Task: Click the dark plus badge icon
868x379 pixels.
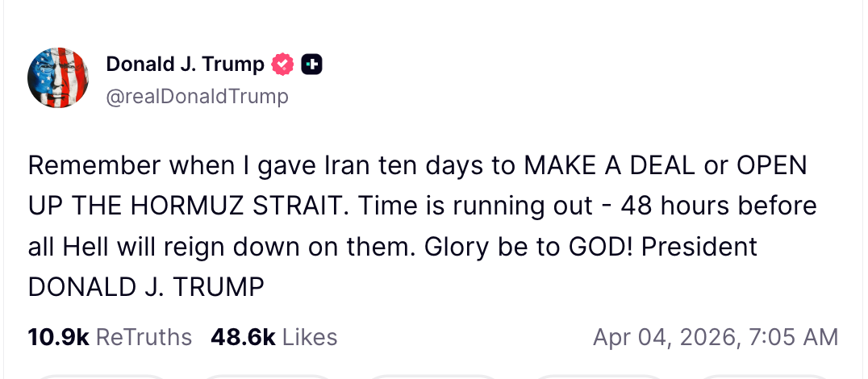Action: [x=311, y=65]
